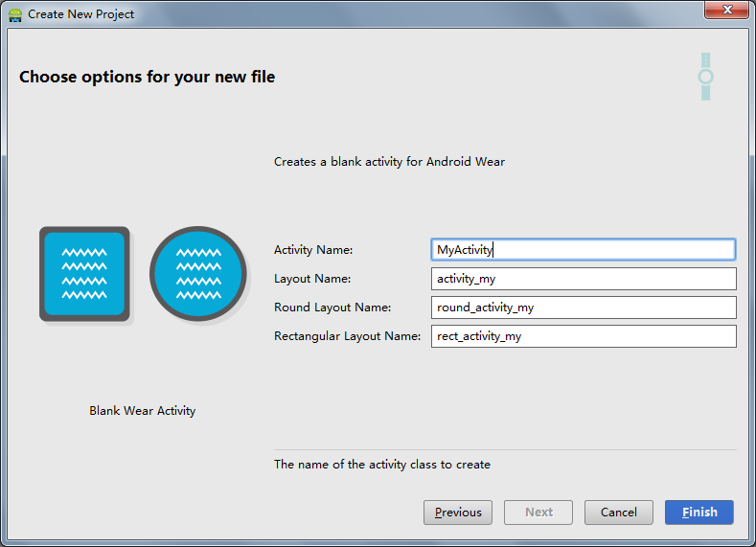The width and height of the screenshot is (756, 547).
Task: Click the Round Layout Name field
Action: point(584,308)
